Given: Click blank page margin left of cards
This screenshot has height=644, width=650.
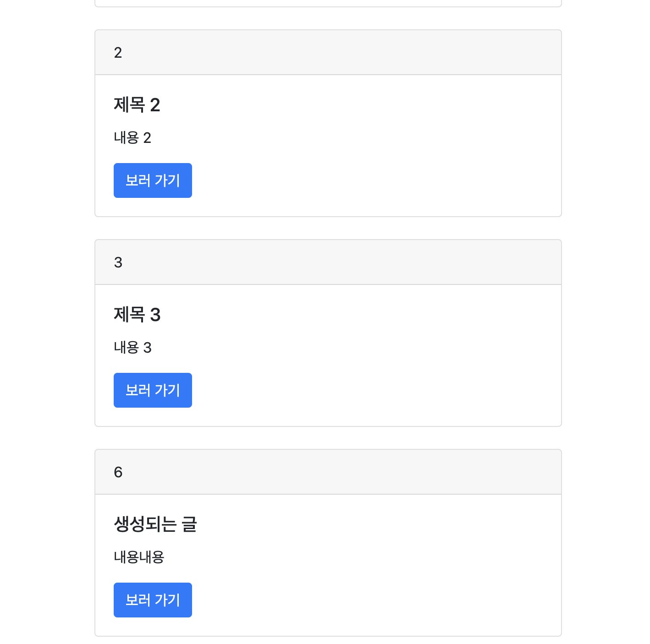Looking at the screenshot, I should (46, 321).
